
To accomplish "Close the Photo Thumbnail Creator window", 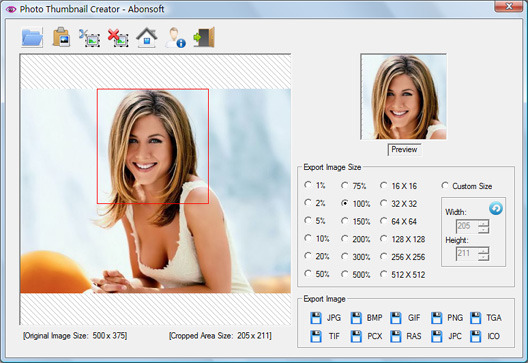I will 509,6.
